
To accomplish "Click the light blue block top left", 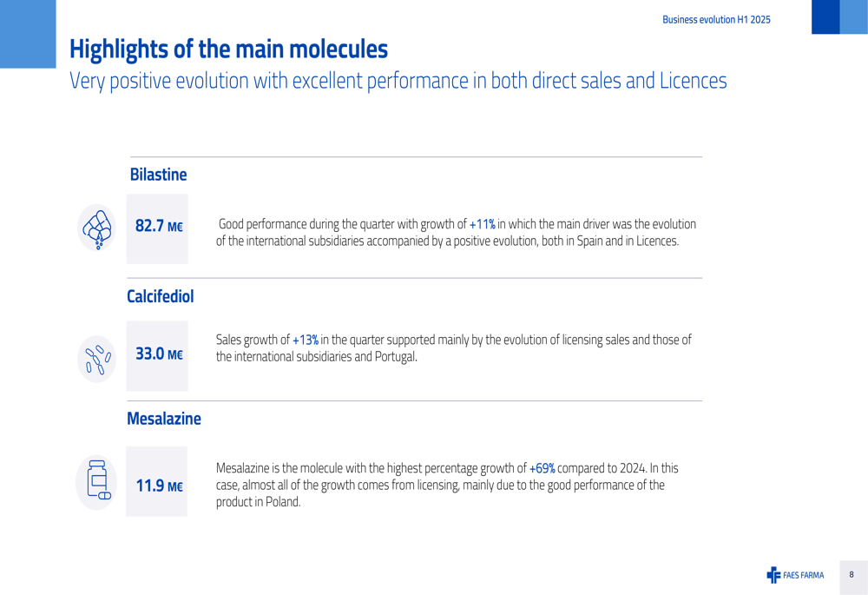I will [x=28, y=34].
